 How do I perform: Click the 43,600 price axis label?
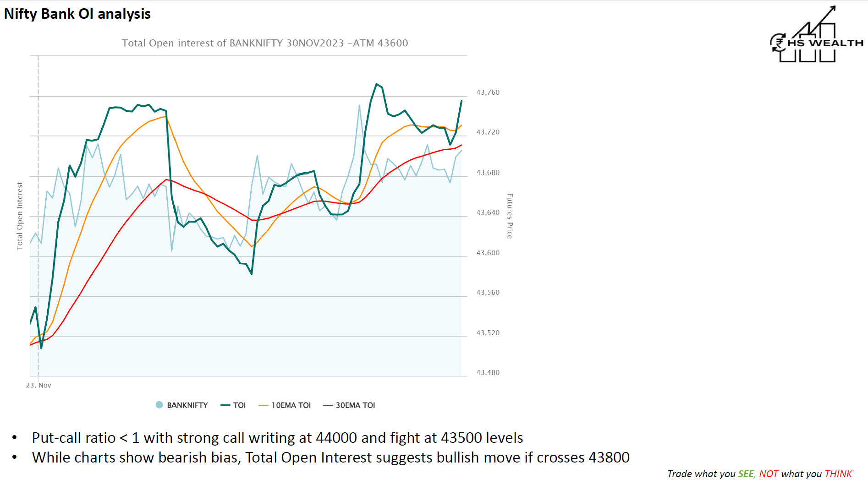click(488, 253)
